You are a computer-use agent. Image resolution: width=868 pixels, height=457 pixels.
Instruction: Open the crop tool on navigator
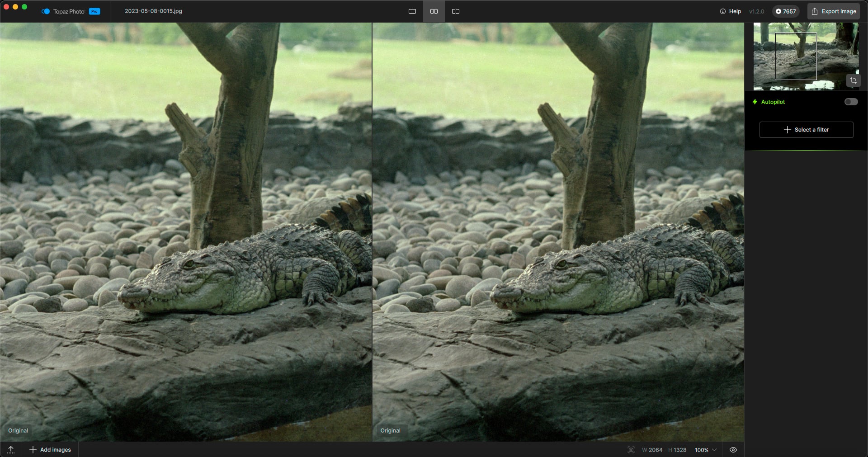853,80
